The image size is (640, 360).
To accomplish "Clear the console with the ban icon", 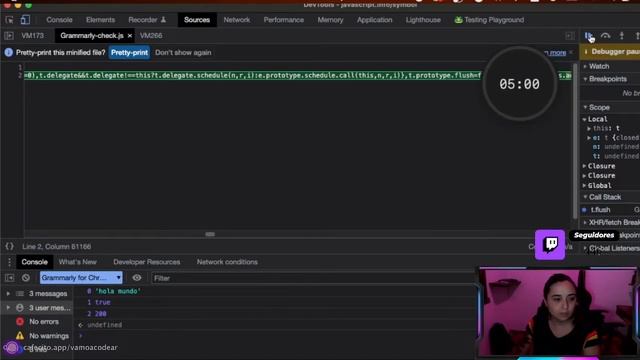I will (26, 278).
